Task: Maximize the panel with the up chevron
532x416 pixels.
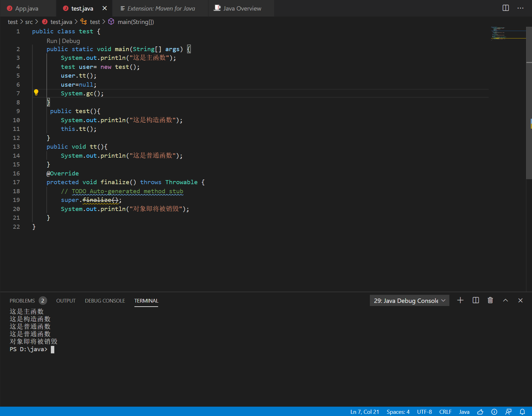Action: point(505,300)
